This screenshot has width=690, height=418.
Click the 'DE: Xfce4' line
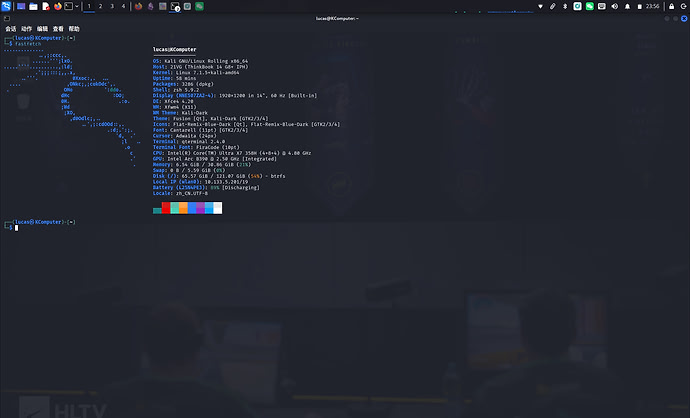(x=173, y=101)
